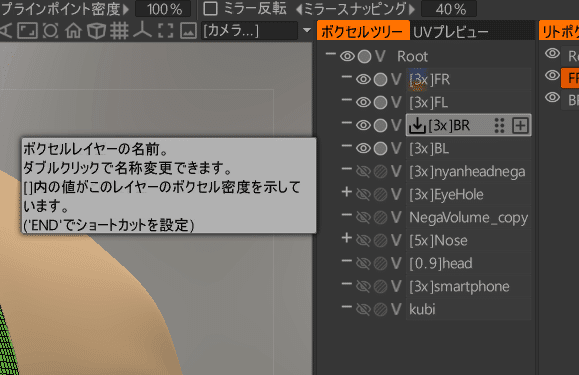The width and height of the screenshot is (579, 375).
Task: Click the download arrow icon on [3x]BR
Action: point(417,125)
